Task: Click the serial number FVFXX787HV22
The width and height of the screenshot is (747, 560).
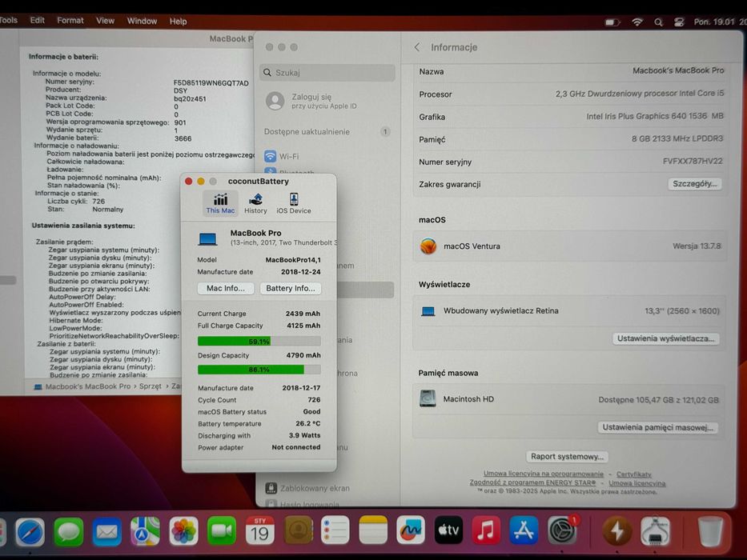Action: point(693,162)
